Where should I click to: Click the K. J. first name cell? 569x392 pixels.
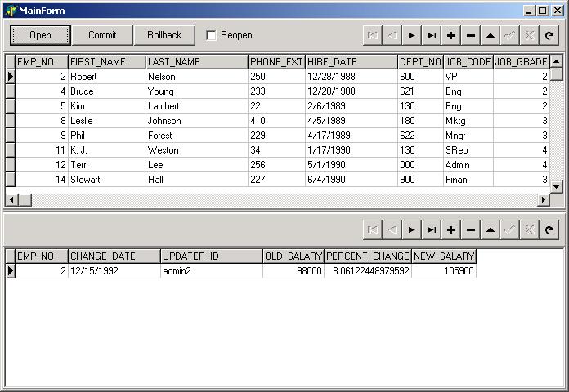tap(106, 150)
